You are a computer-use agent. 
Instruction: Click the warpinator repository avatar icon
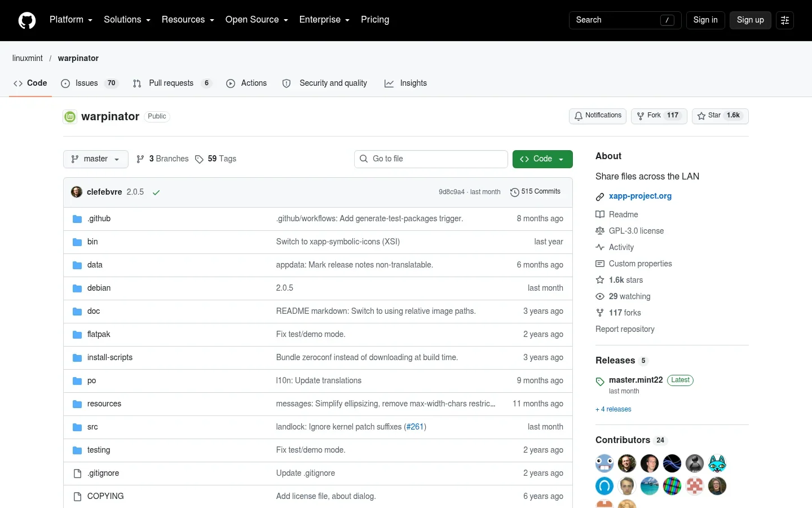click(70, 117)
